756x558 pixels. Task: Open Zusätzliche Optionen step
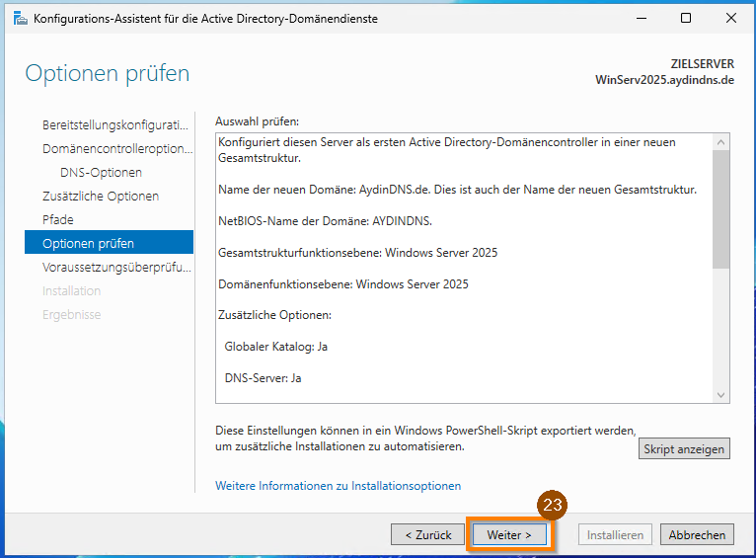(101, 197)
